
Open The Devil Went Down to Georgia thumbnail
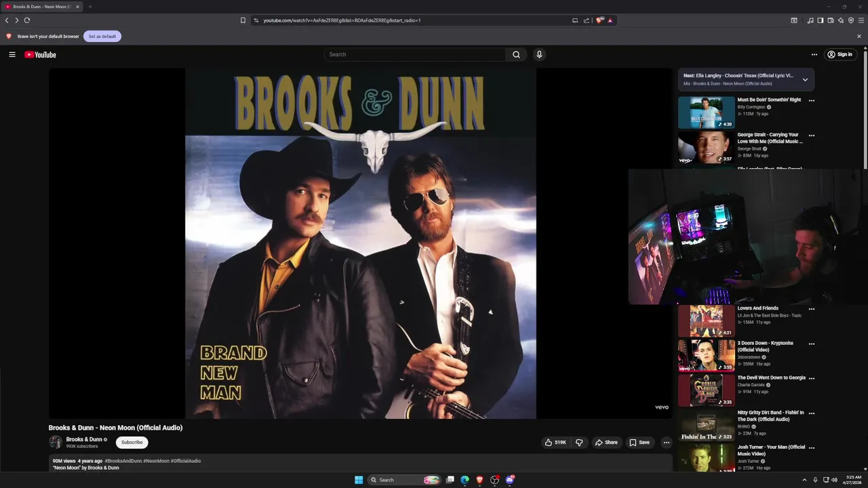click(x=706, y=390)
